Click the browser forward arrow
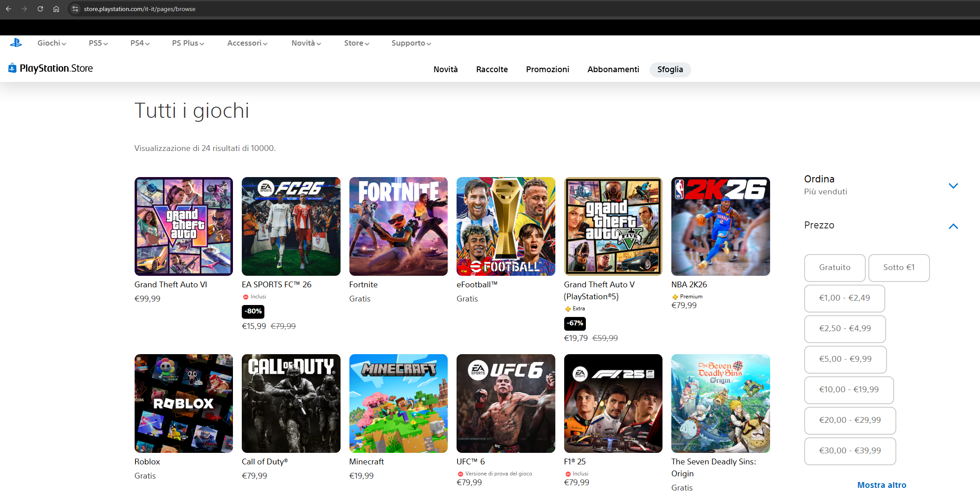Image resolution: width=980 pixels, height=502 pixels. [24, 9]
